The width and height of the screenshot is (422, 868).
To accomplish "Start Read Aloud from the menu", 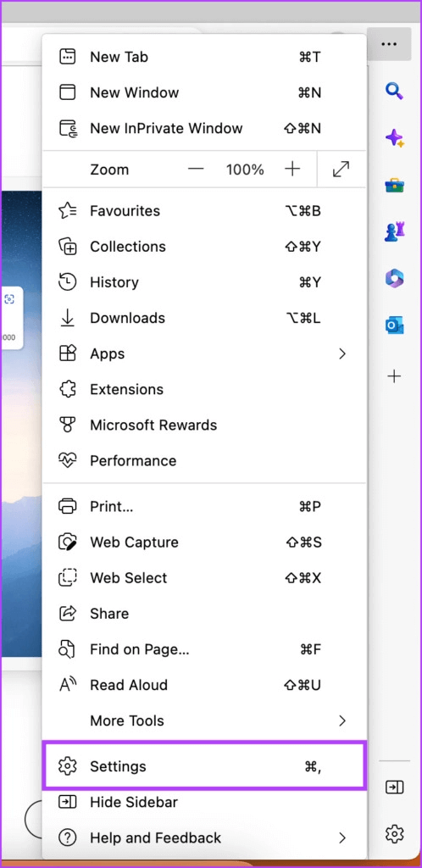I will 204,685.
